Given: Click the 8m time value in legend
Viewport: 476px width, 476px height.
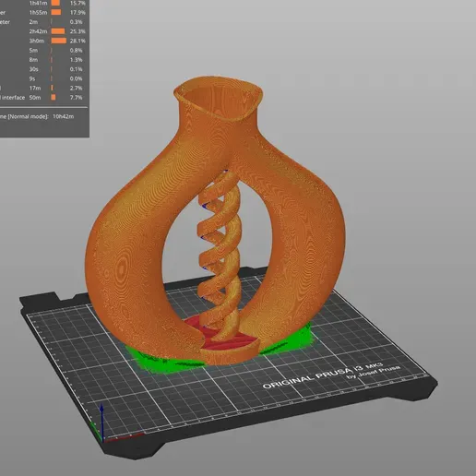Looking at the screenshot, I should [x=33, y=60].
